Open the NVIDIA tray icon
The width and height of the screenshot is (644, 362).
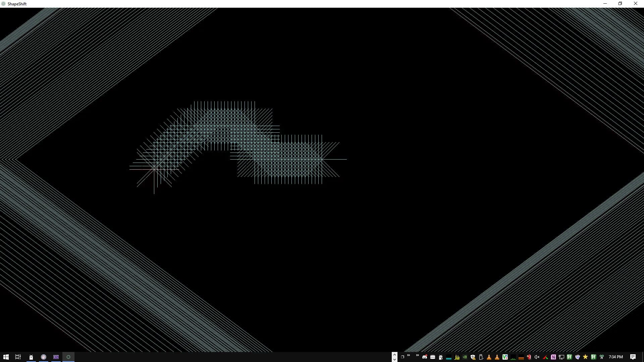pos(465,357)
